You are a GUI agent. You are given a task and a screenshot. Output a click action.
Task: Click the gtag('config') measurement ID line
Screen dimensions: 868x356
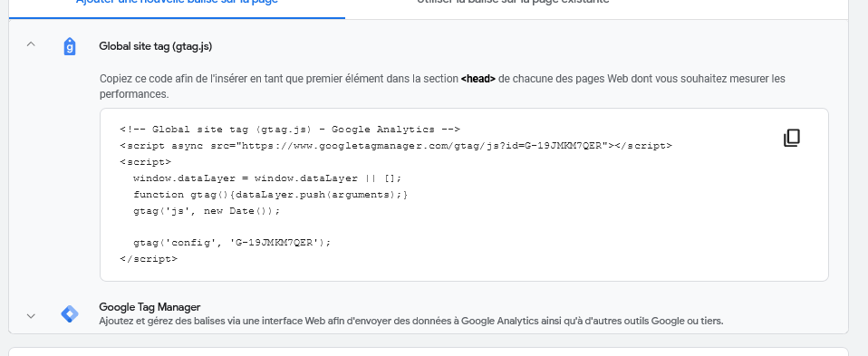click(232, 243)
